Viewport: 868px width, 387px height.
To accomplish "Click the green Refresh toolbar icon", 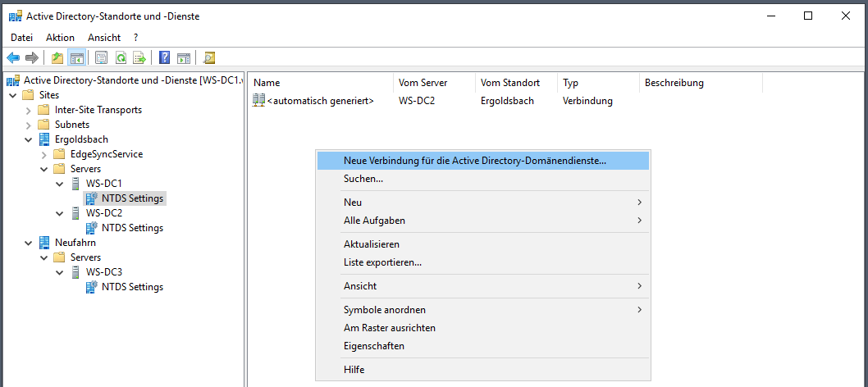I will click(x=121, y=57).
